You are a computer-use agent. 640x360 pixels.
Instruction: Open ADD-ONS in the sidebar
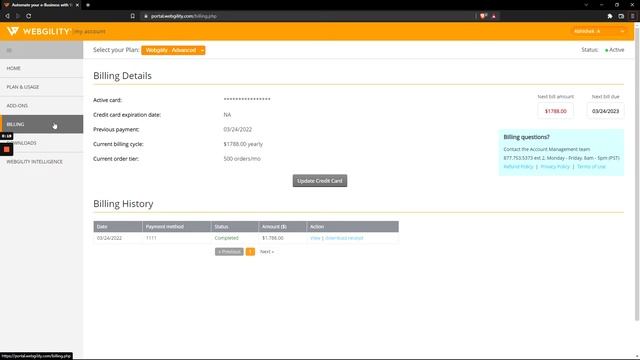pyautogui.click(x=42, y=106)
